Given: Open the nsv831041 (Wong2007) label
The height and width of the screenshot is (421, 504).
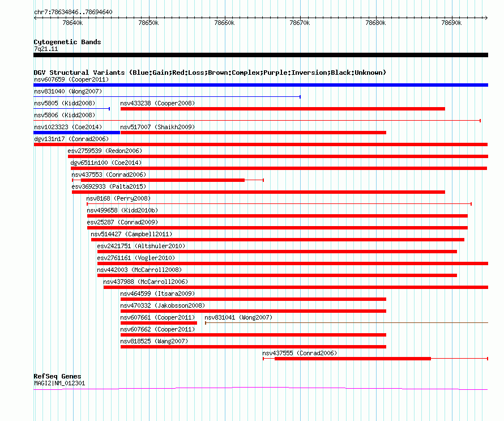Looking at the screenshot, I should (x=238, y=317).
